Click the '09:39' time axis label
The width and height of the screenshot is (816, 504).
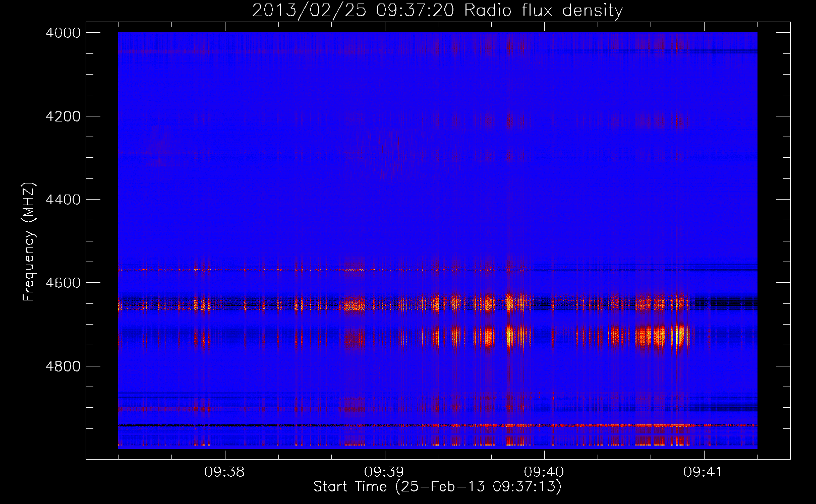point(384,472)
